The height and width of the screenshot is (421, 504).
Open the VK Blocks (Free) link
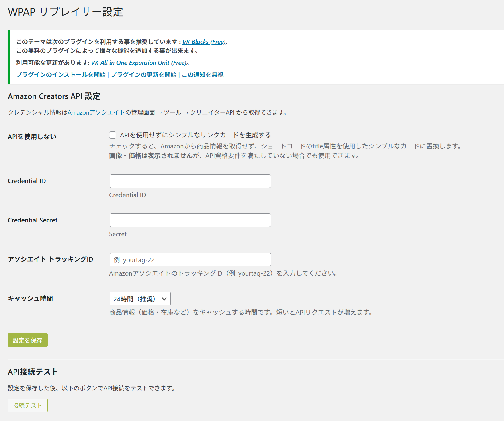[x=204, y=42]
